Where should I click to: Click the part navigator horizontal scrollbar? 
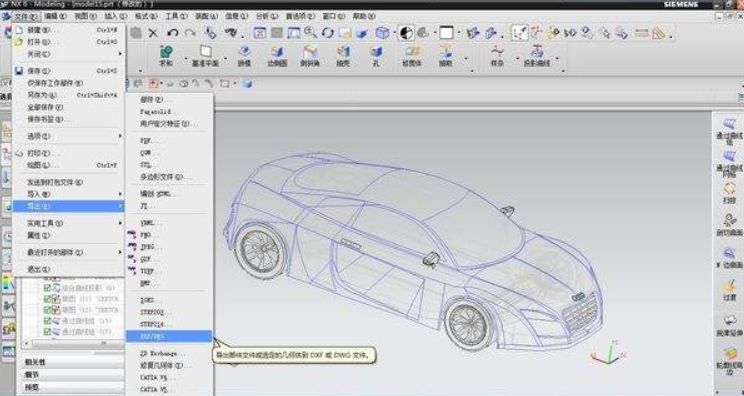click(x=73, y=343)
